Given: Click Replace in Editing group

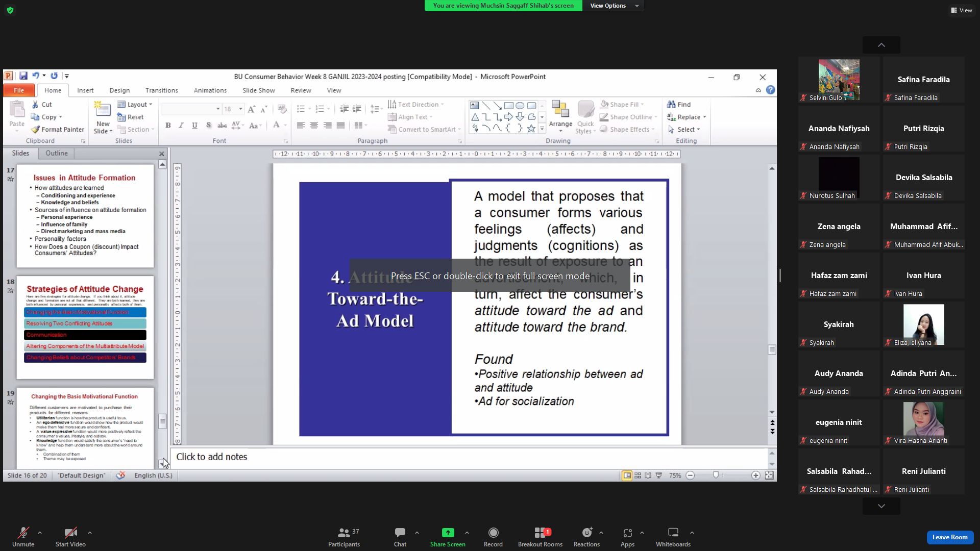Looking at the screenshot, I should click(687, 117).
